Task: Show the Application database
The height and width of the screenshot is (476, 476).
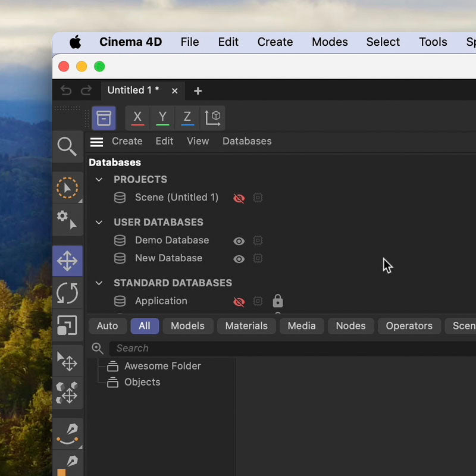Action: pos(239,302)
